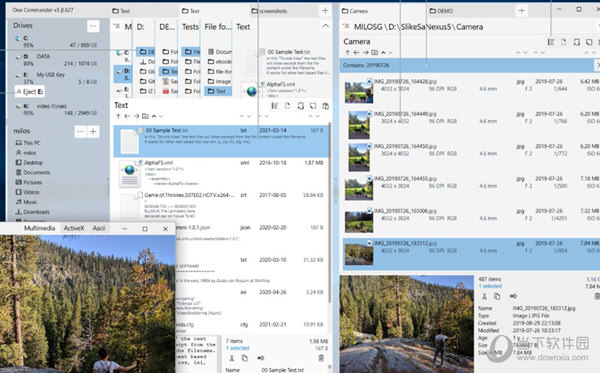This screenshot has height=373, width=600.
Task: Create a new folder in the Text pane
Action: [x=145, y=116]
